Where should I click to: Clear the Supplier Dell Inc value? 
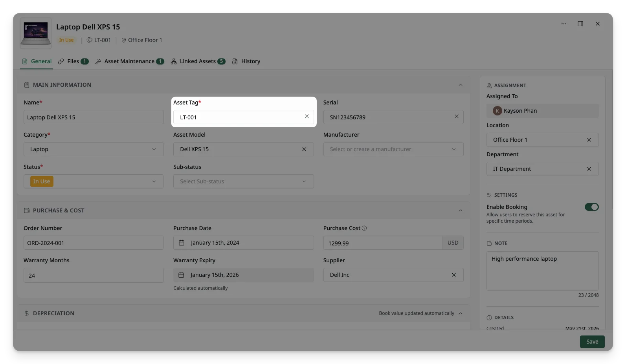click(x=453, y=275)
